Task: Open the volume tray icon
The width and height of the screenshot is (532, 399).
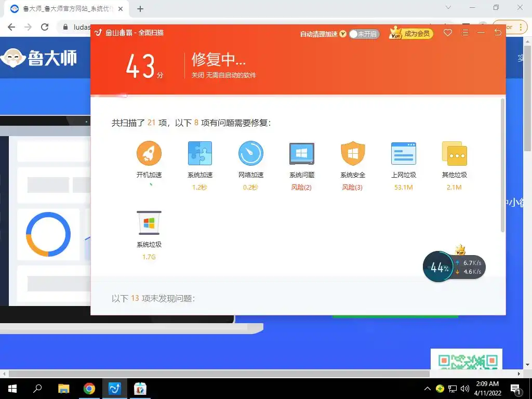Action: [x=465, y=389]
